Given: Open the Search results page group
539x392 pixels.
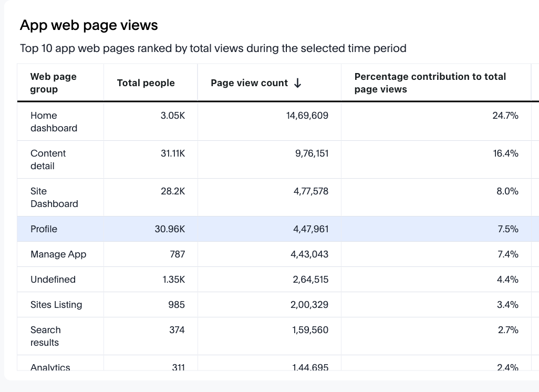Looking at the screenshot, I should (45, 336).
